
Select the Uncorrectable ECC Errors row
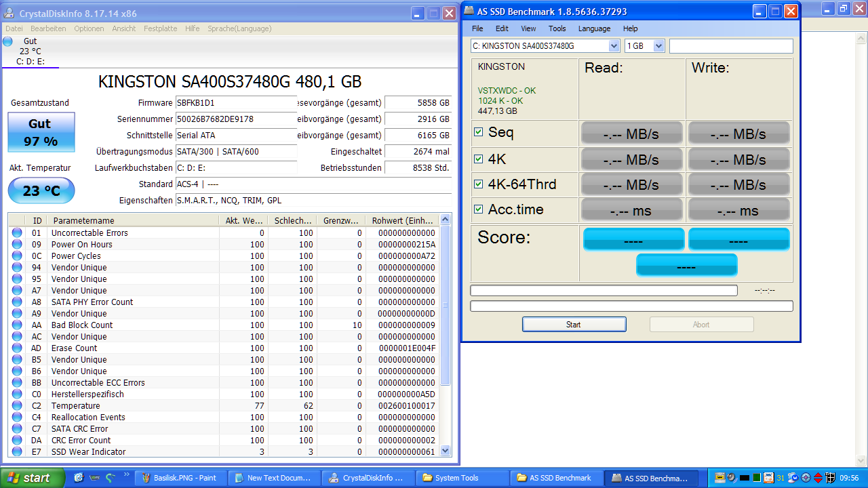[224, 382]
